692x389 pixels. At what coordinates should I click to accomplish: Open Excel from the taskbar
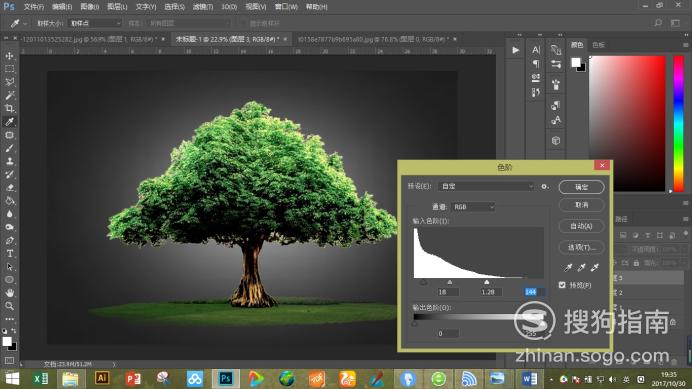point(41,379)
